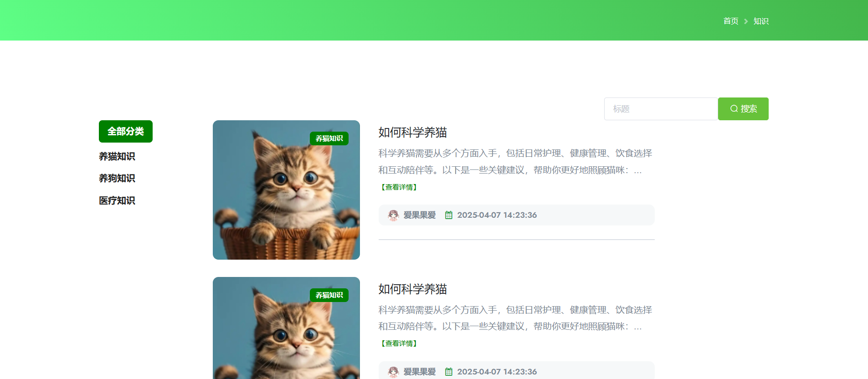Open the second article's kitten thumbnail

(x=286, y=328)
